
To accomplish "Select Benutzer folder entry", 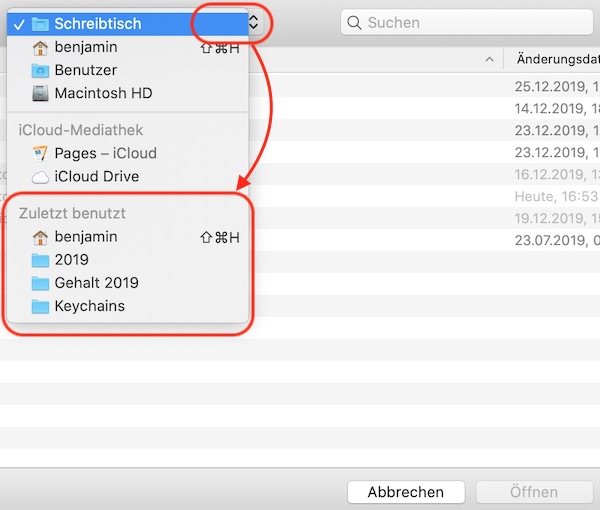I will point(128,70).
